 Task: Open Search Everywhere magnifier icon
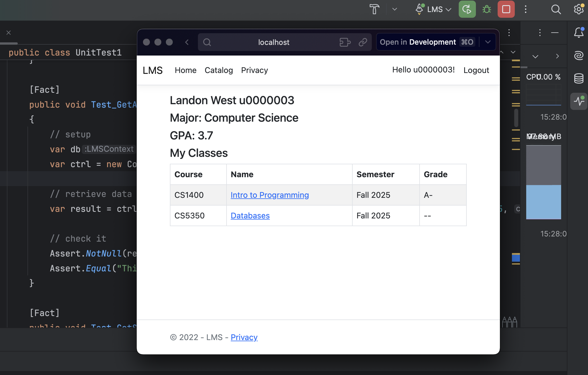click(x=556, y=9)
